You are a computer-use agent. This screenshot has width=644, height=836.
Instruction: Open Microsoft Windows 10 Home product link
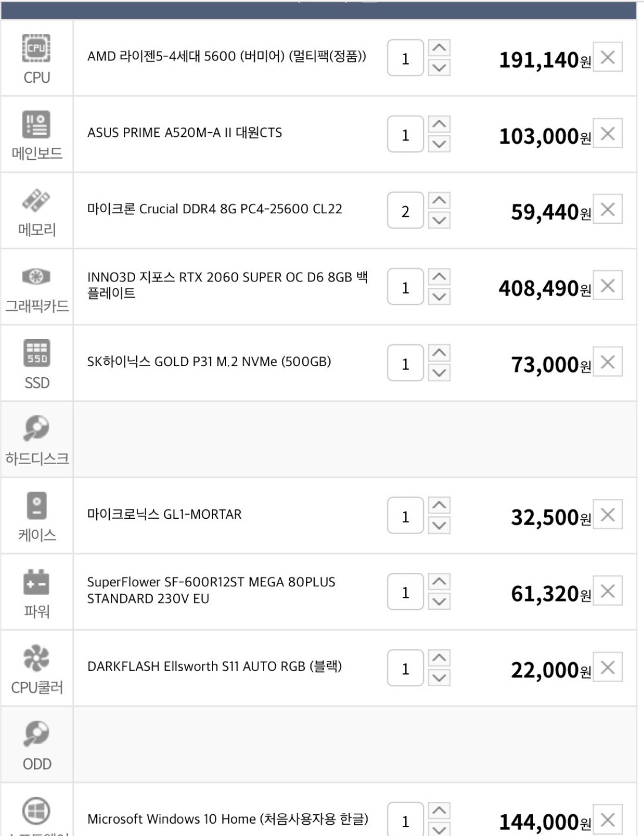(x=228, y=818)
